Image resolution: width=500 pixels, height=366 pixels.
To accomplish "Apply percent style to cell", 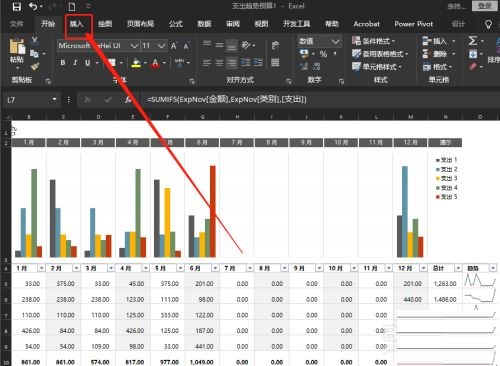I will (x=323, y=54).
